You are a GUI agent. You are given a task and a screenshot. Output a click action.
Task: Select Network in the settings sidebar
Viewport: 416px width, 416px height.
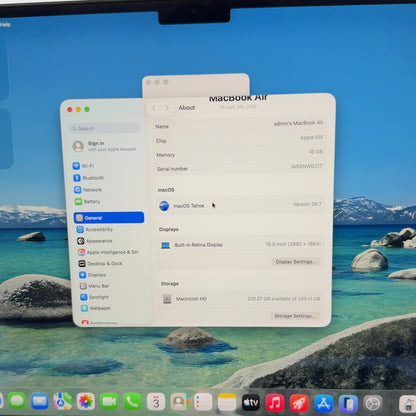coord(88,190)
